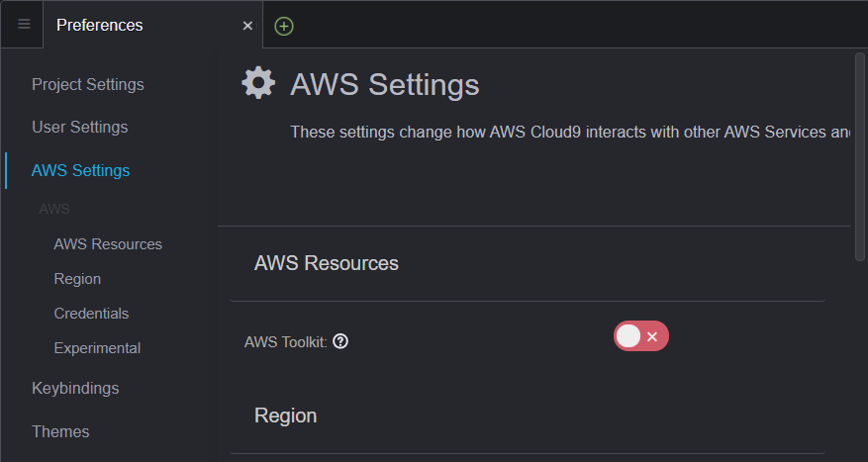Viewport: 868px width, 462px height.
Task: Open Project Settings in sidebar
Action: (88, 85)
